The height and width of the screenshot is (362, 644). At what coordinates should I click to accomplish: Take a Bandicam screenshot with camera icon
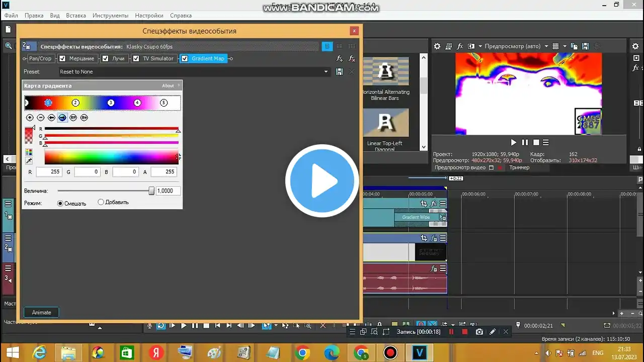tap(479, 332)
